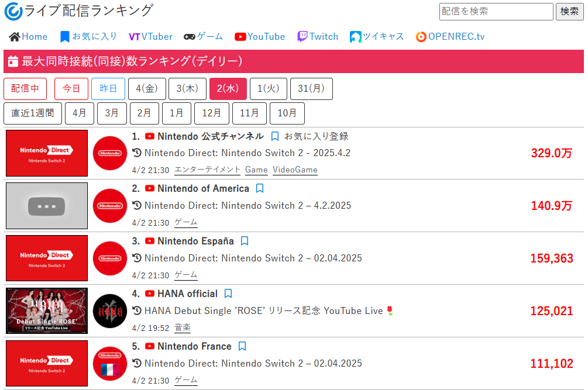
Task: Open the HANA Debut Single ROSE thumbnail
Action: coord(47,311)
